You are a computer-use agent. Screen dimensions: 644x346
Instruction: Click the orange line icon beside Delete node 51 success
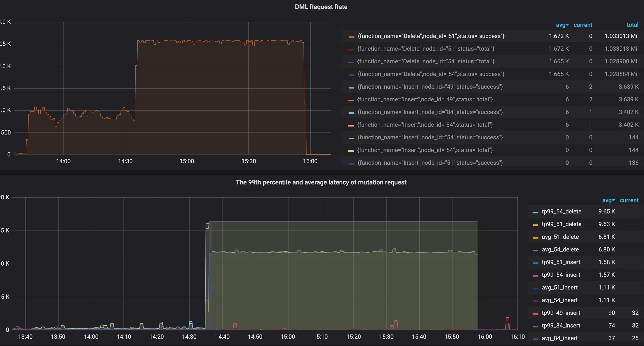351,36
